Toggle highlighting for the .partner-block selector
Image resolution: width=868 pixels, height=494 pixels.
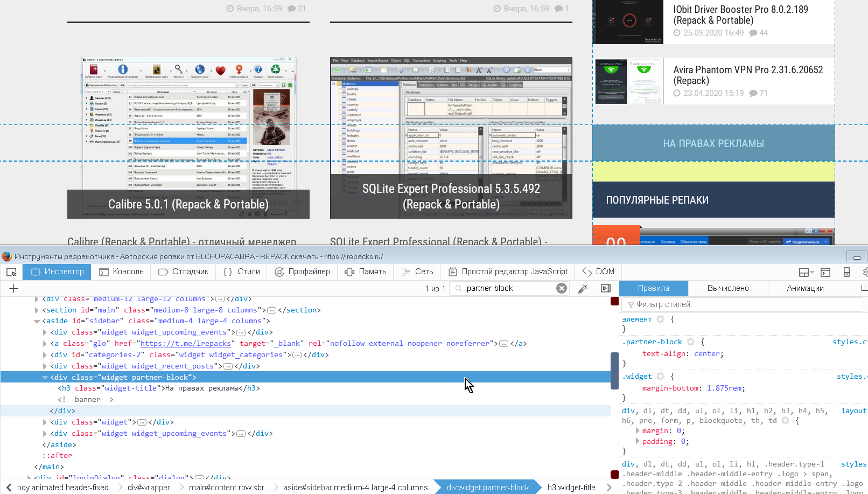[x=691, y=342]
